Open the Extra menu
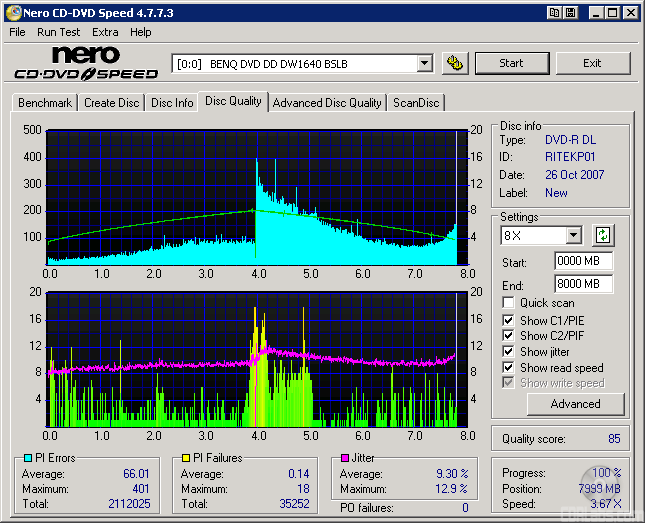This screenshot has height=523, width=645. pyautogui.click(x=105, y=32)
